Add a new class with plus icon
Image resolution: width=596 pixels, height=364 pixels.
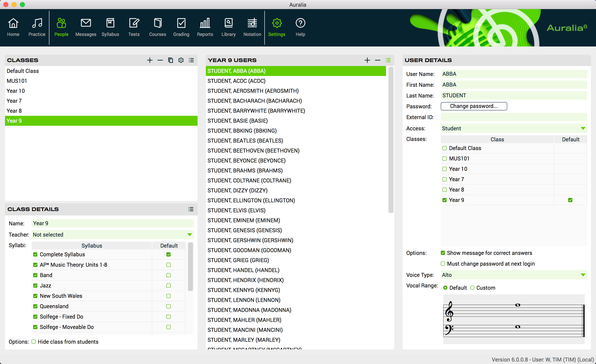[150, 60]
